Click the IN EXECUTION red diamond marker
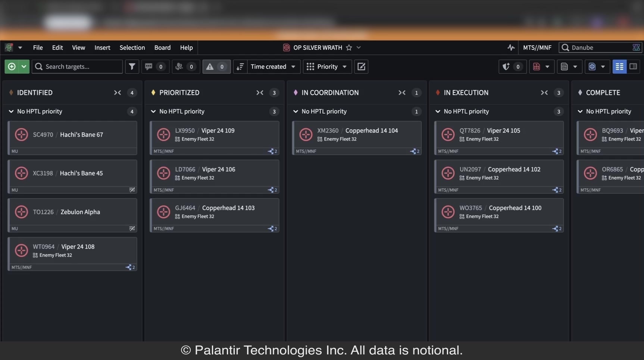644x360 pixels. point(438,92)
